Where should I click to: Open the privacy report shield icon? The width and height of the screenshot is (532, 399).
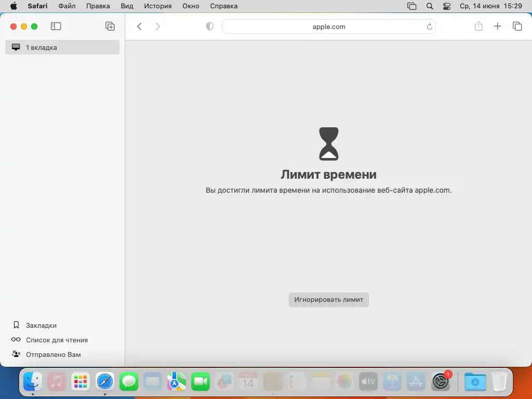coord(210,26)
